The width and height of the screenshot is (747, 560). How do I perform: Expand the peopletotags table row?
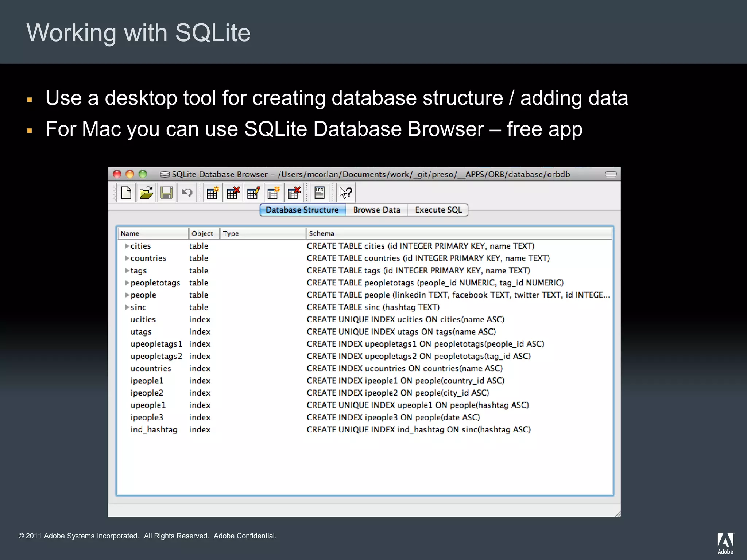127,283
